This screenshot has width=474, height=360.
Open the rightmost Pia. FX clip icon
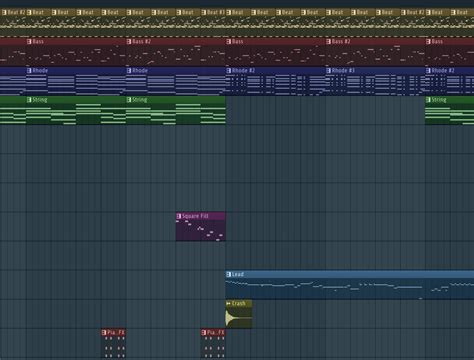(203, 332)
